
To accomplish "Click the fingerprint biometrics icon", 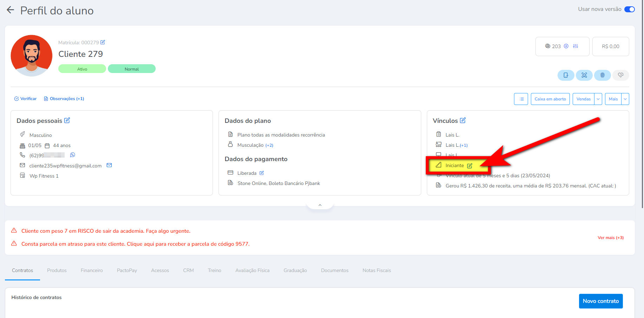I will (602, 75).
